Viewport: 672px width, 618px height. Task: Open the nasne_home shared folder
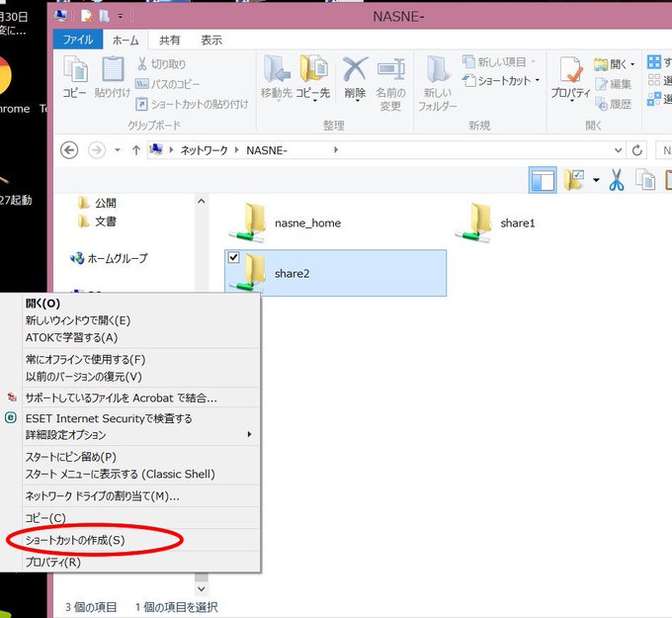[x=286, y=223]
